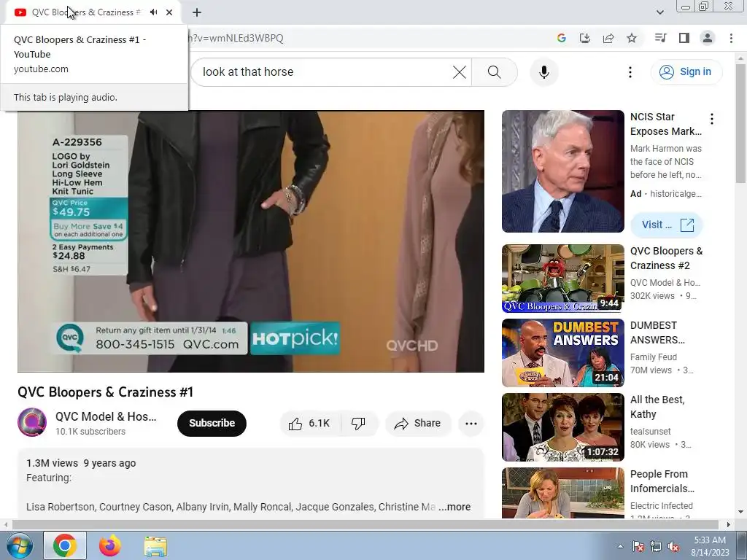This screenshot has height=560, width=747.
Task: Open more actions ellipsis under video
Action: tap(471, 424)
